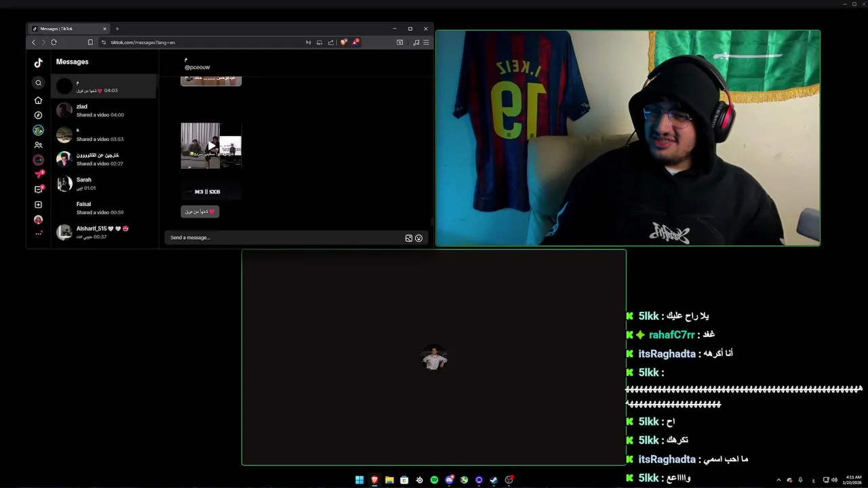Go forward in the browser
Viewport: 868px width, 488px height.
43,42
